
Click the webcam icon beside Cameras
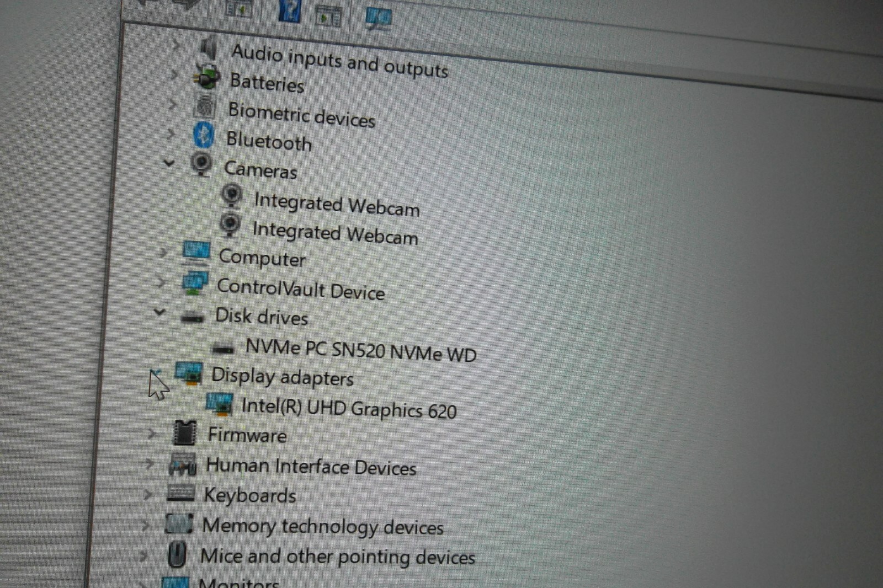pos(201,164)
